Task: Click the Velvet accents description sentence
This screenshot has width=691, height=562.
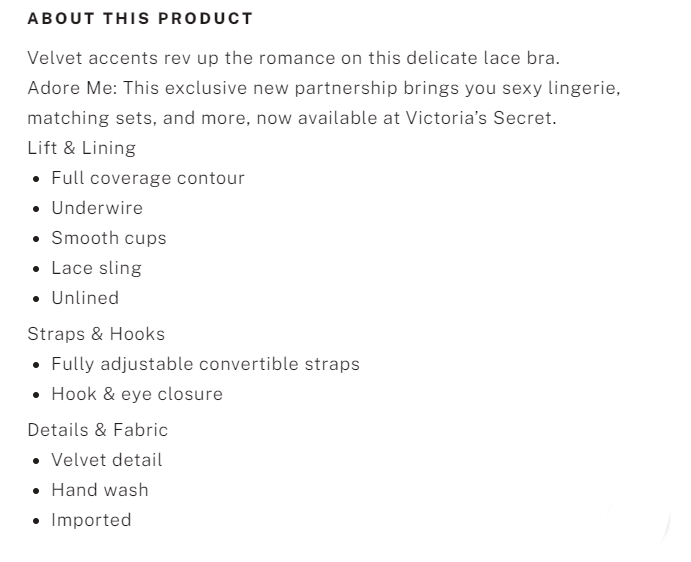Action: (293, 58)
